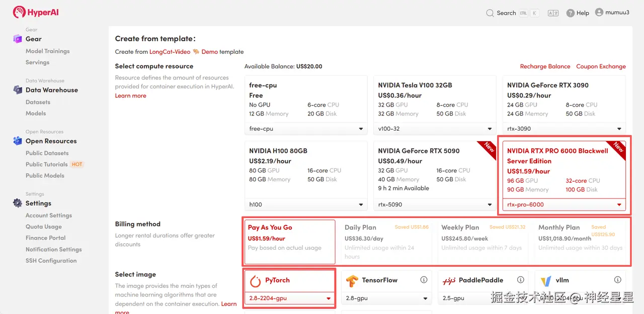644x314 pixels.
Task: Open the PyTorch 2.8-2204-gpu version dropdown
Action: tap(290, 298)
